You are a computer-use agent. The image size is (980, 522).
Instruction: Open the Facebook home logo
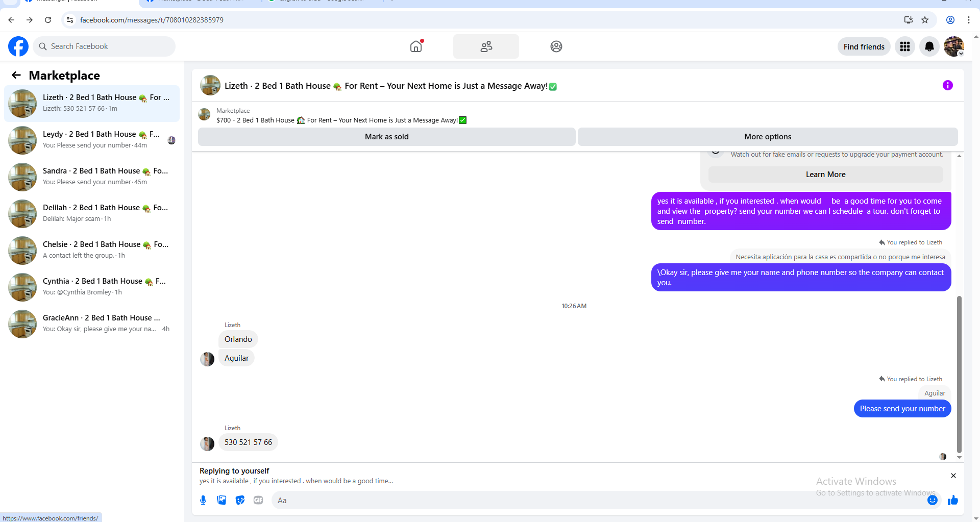[x=18, y=46]
